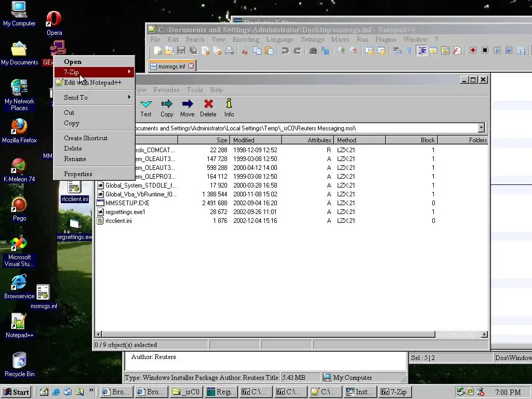This screenshot has height=399, width=532.
Task: Select Edit with Notepad++ context entry
Action: [x=95, y=83]
